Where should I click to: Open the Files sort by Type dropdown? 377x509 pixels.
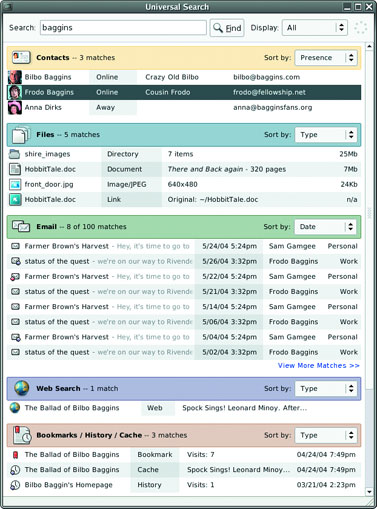click(326, 135)
